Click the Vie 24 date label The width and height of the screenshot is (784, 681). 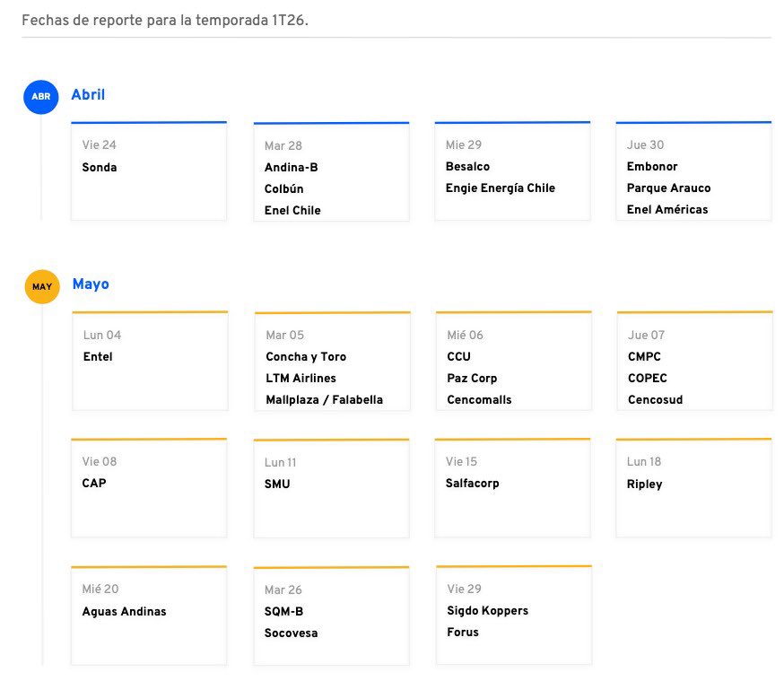point(99,144)
